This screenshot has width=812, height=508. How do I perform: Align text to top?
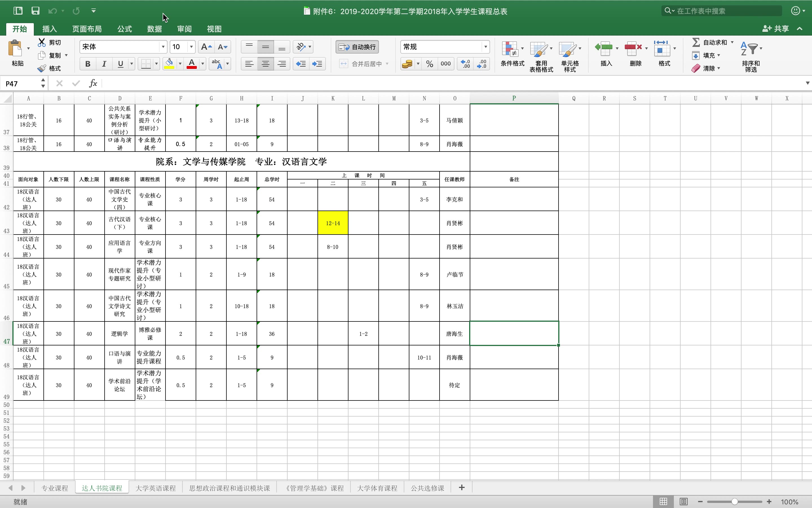[249, 47]
